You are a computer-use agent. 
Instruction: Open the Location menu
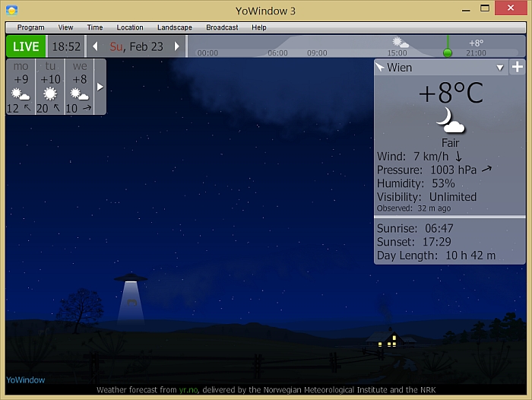tap(130, 27)
